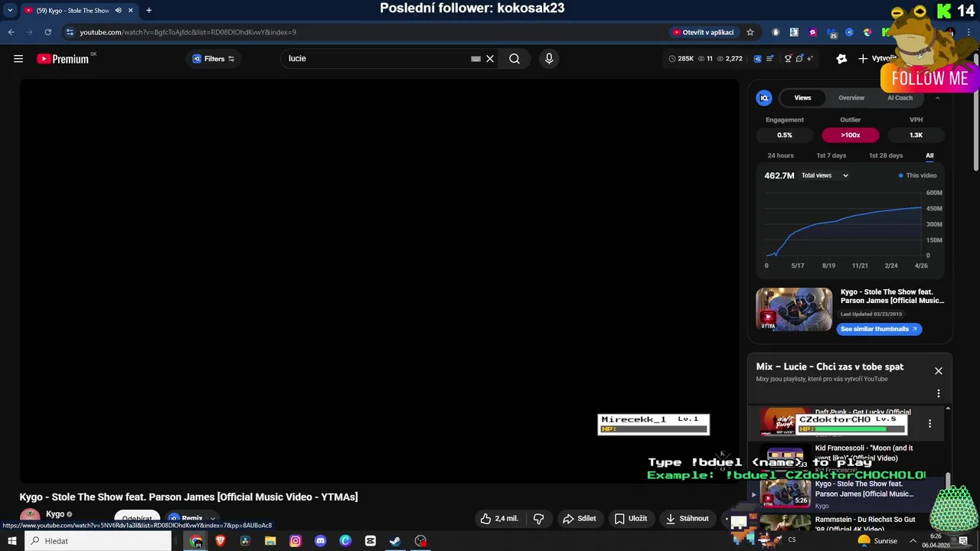This screenshot has height=551, width=980.
Task: Dislike the video
Action: point(538,519)
